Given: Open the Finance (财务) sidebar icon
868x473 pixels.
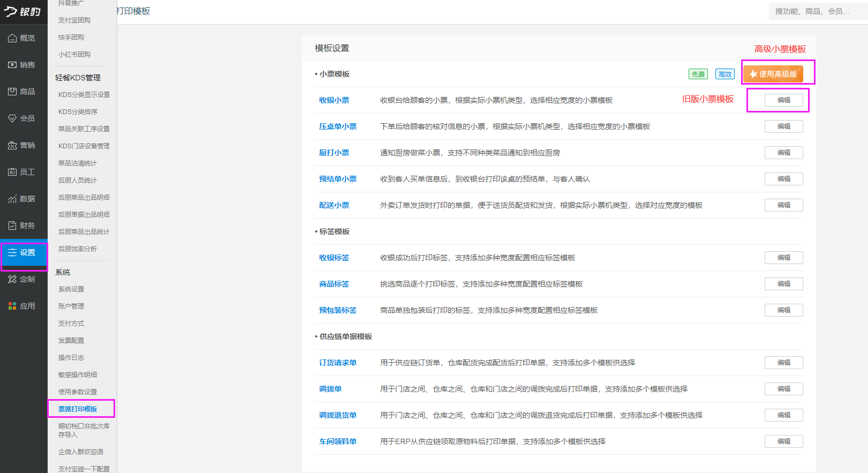Looking at the screenshot, I should [x=12, y=226].
